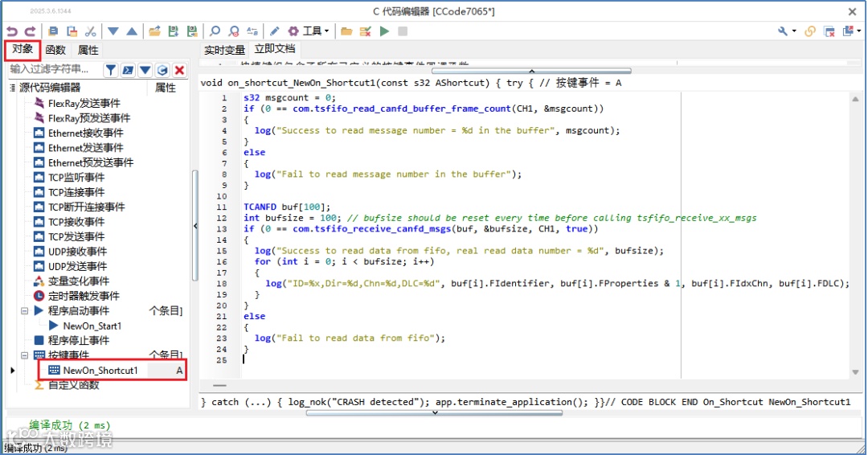Collapse the 程序启动事件 tree node

24,311
